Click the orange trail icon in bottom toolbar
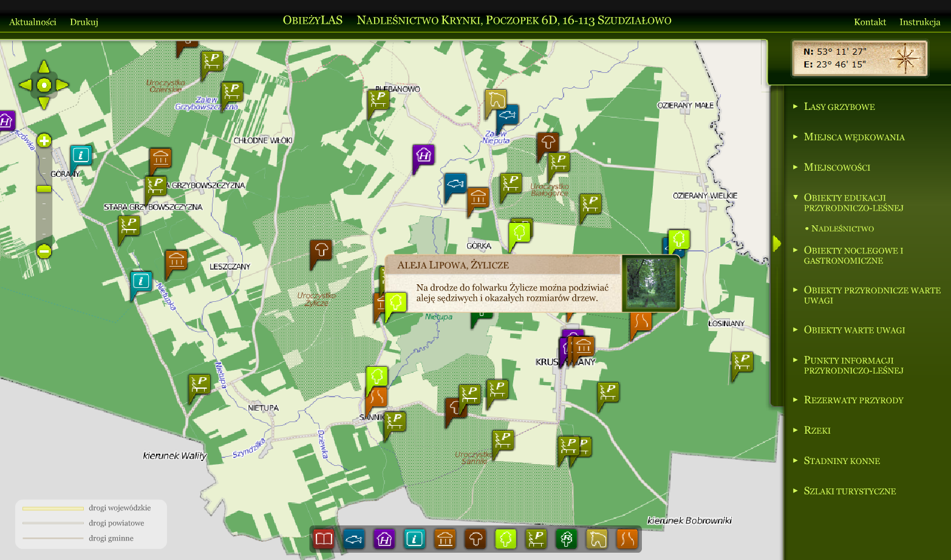This screenshot has height=560, width=951. click(x=627, y=539)
